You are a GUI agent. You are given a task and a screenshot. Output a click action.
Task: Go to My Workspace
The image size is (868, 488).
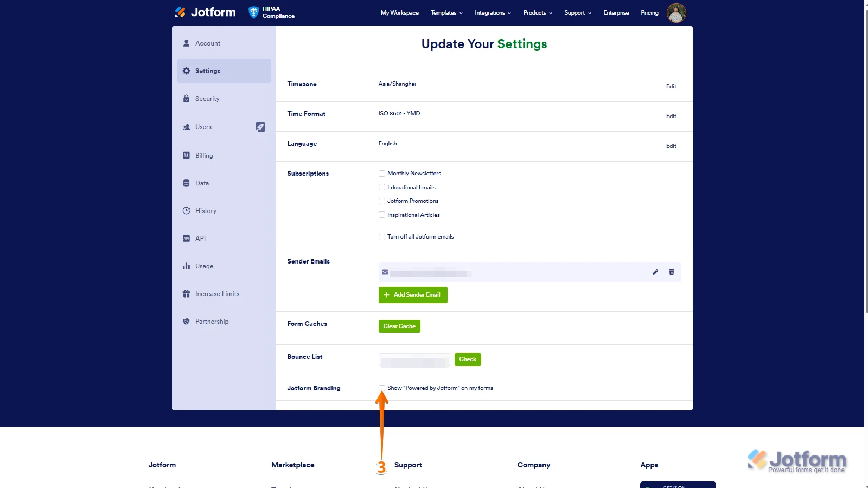point(399,13)
